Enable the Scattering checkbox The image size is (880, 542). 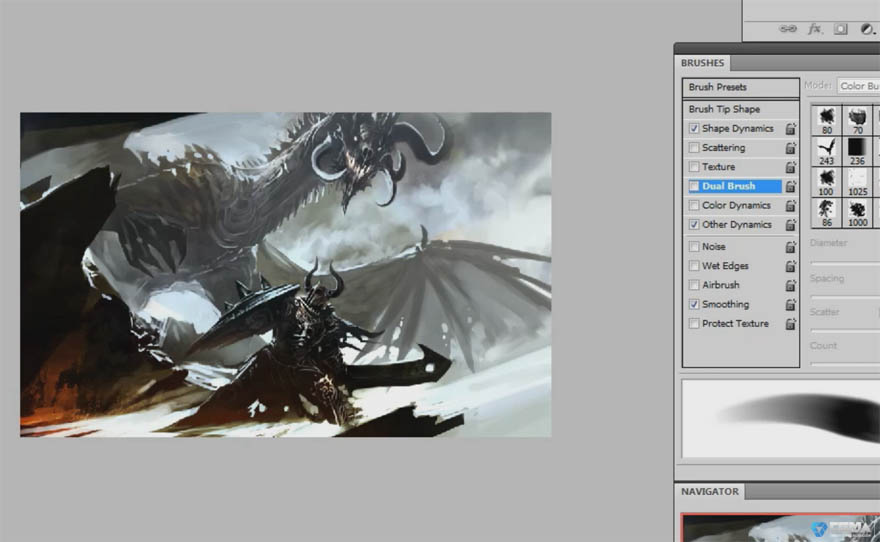pyautogui.click(x=694, y=148)
